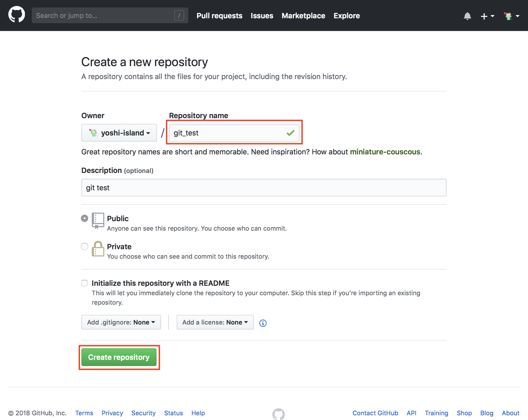Open the notifications bell
The image size is (528, 420).
(x=467, y=16)
